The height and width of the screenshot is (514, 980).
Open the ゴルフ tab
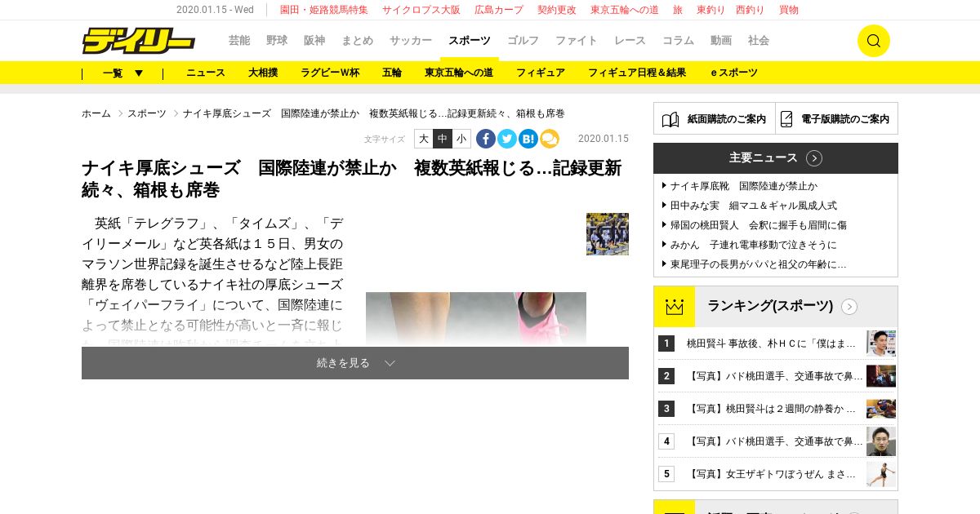[523, 41]
